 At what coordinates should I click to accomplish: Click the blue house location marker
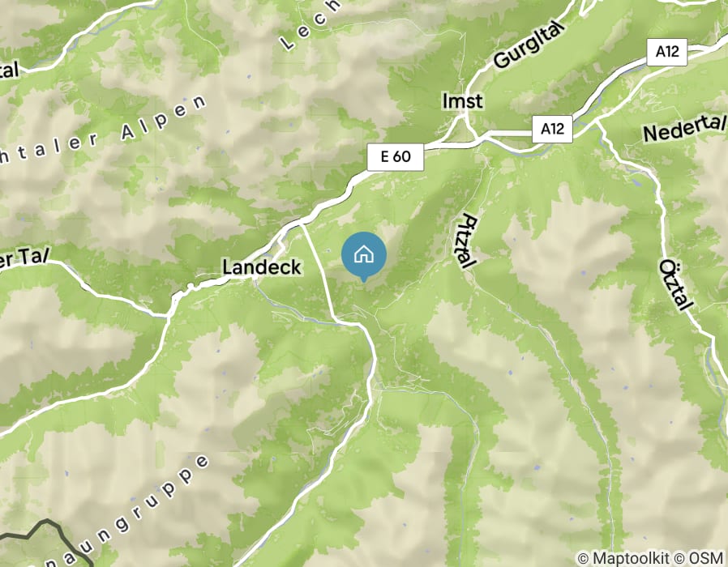pos(364,257)
